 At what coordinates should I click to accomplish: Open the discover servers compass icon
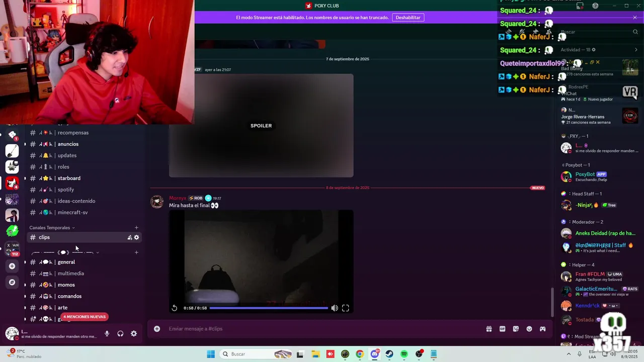point(12,282)
